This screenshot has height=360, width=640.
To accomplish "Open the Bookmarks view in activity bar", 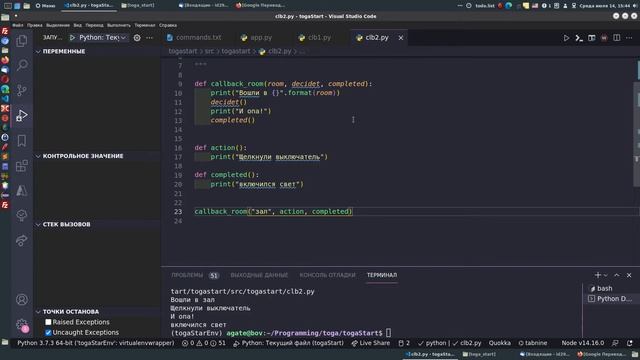I will click(x=22, y=141).
